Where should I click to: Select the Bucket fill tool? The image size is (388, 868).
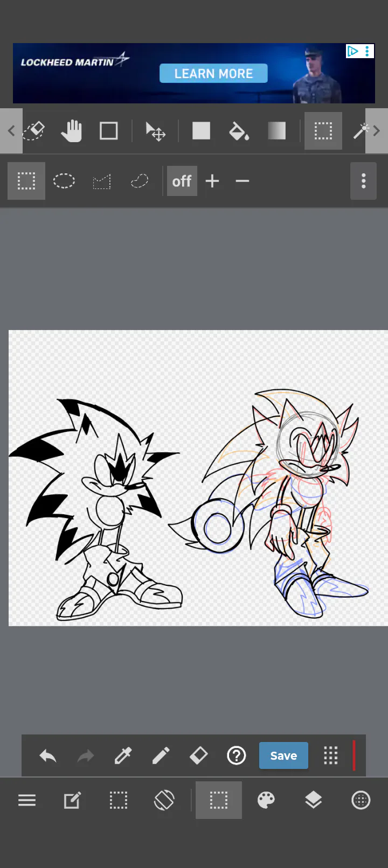coord(239,131)
